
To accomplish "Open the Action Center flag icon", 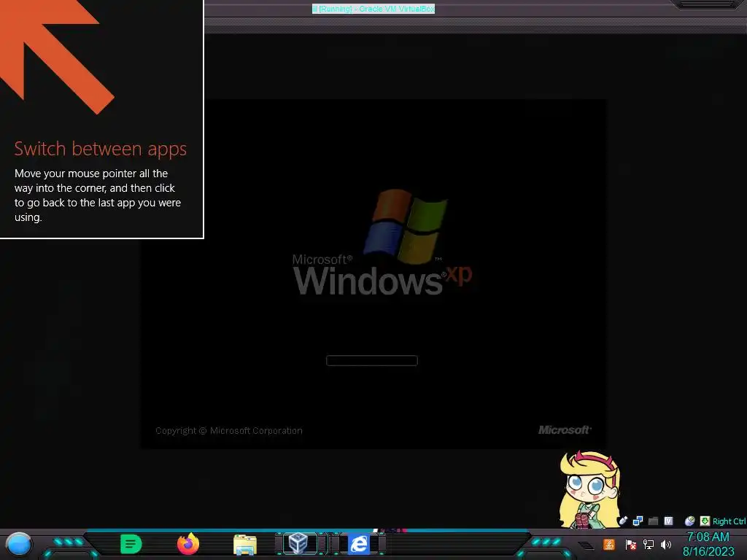I will pyautogui.click(x=630, y=544).
